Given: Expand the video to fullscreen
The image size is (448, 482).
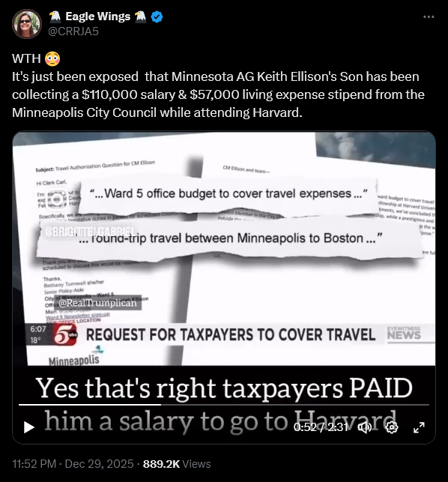Looking at the screenshot, I should [x=419, y=427].
